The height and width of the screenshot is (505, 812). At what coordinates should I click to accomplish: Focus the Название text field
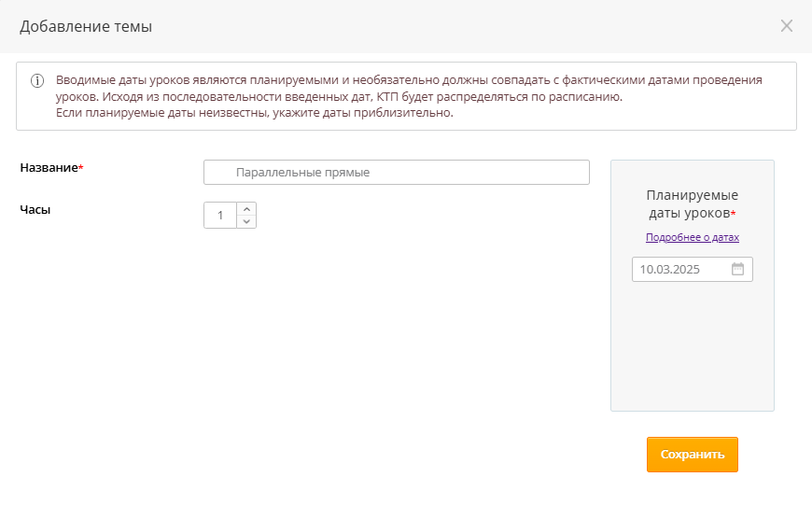(x=397, y=173)
